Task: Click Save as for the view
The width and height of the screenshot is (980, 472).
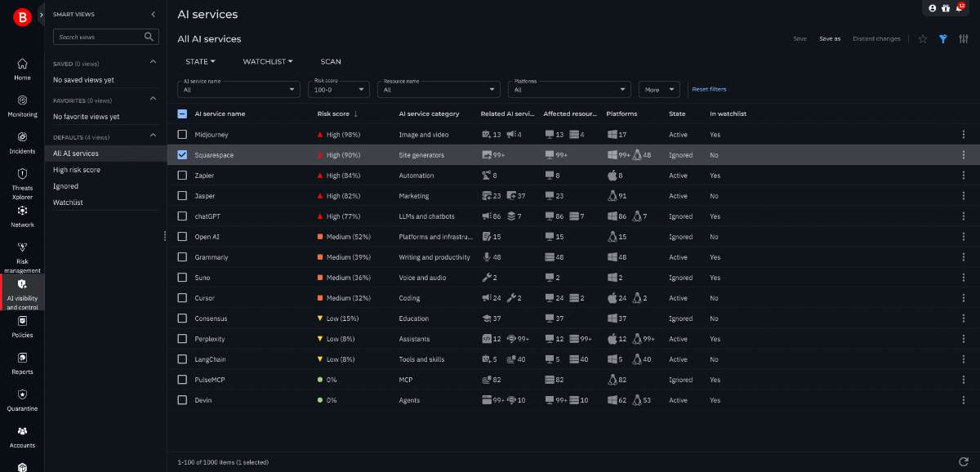Action: tap(830, 38)
